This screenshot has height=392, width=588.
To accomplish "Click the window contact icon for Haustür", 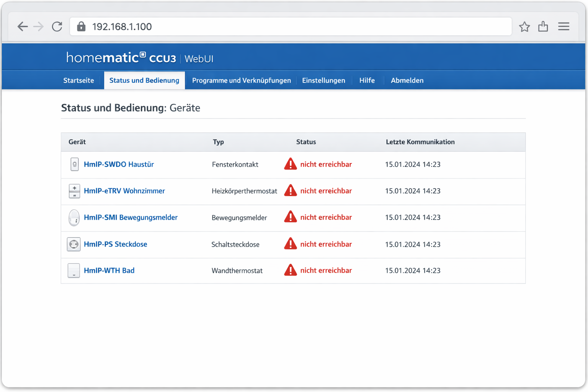I will pyautogui.click(x=74, y=164).
